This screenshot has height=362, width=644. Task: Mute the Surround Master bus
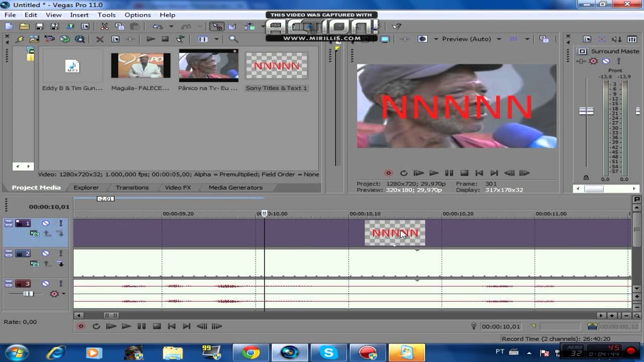pyautogui.click(x=606, y=61)
